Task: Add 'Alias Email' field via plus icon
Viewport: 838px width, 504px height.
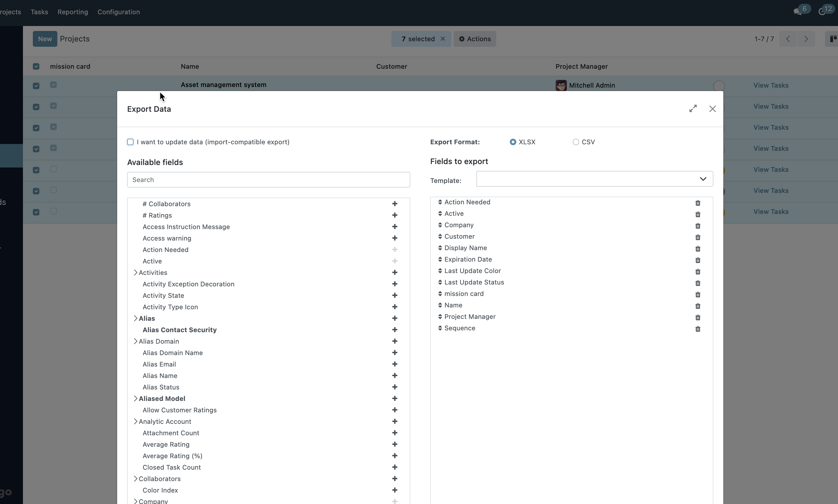Action: pyautogui.click(x=394, y=364)
